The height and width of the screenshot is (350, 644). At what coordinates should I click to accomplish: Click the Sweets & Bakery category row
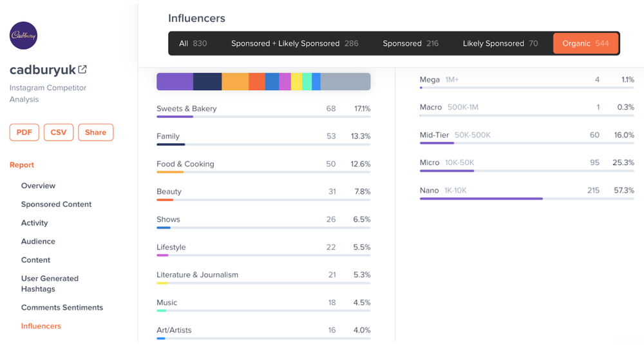pyautogui.click(x=263, y=110)
